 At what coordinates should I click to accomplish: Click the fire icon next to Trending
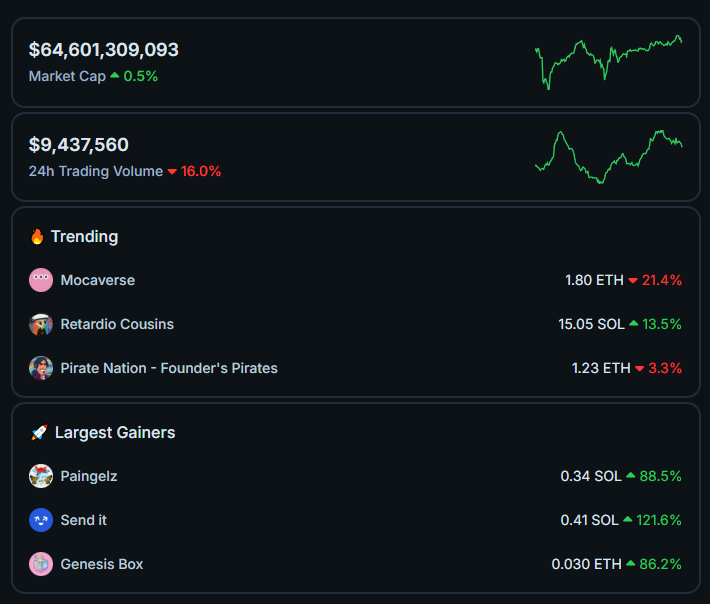37,237
